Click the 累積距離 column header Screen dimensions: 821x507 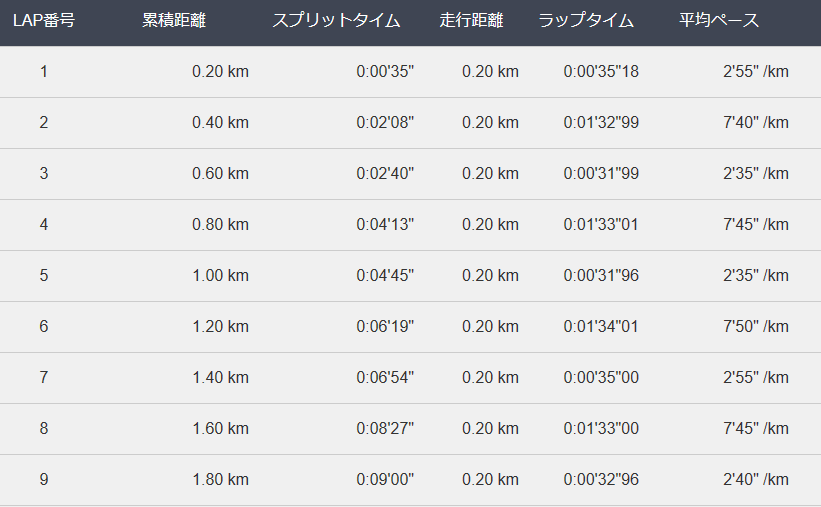[x=174, y=20]
